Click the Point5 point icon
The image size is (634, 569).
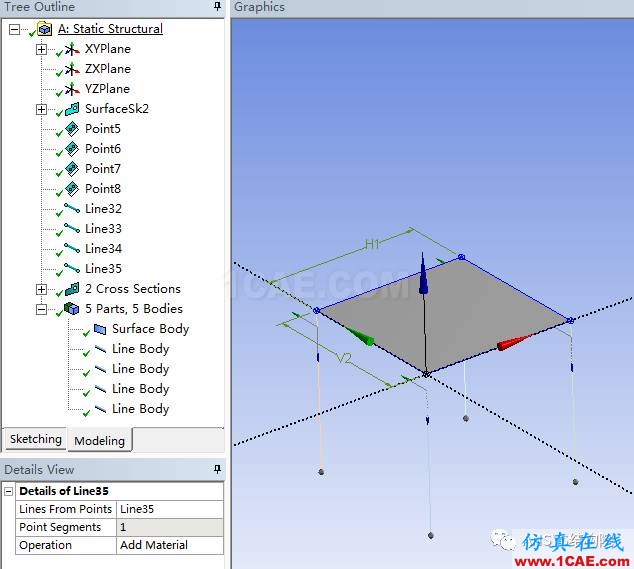[x=71, y=129]
